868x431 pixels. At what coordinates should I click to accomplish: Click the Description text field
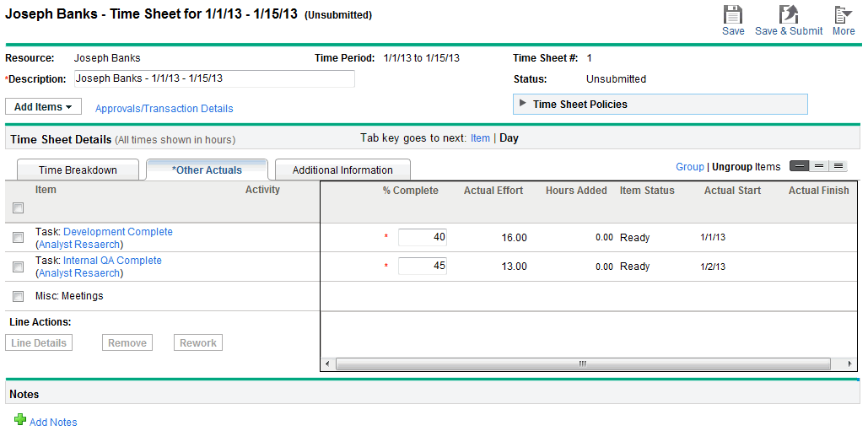214,78
